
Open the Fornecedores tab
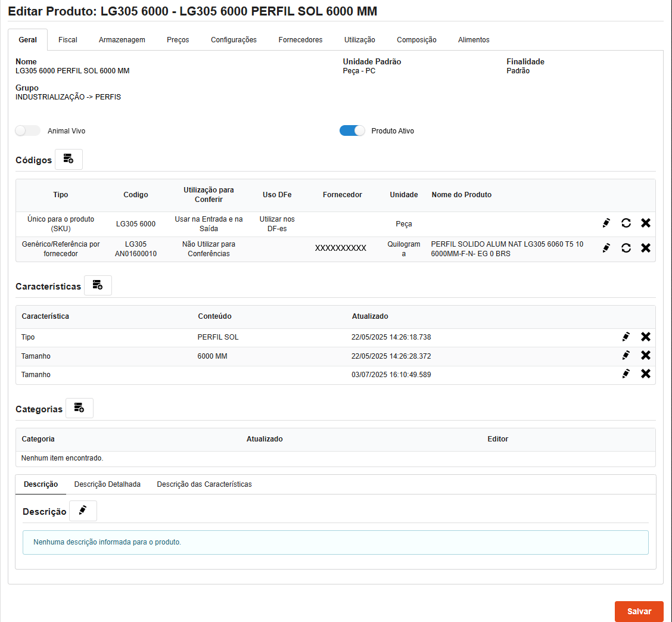[x=300, y=40]
